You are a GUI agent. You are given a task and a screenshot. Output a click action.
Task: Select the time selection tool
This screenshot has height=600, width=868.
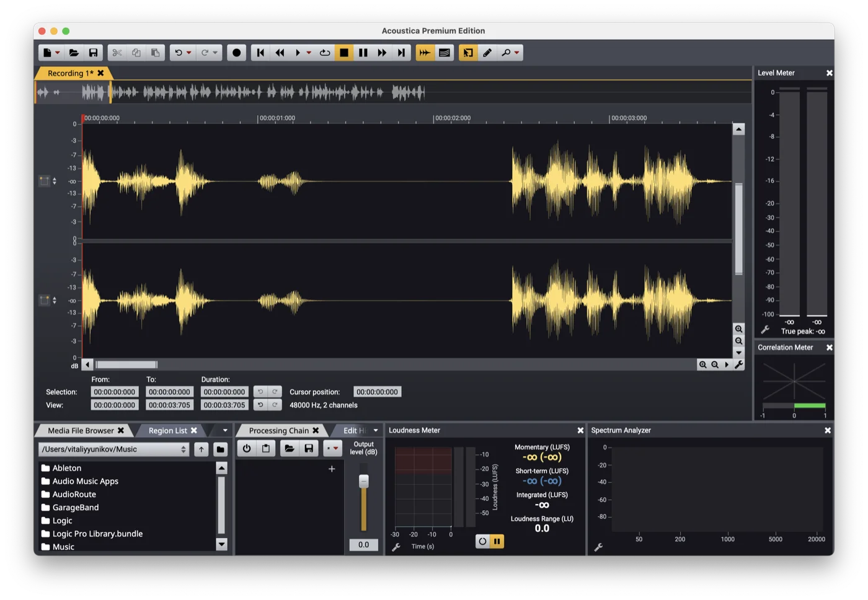468,53
